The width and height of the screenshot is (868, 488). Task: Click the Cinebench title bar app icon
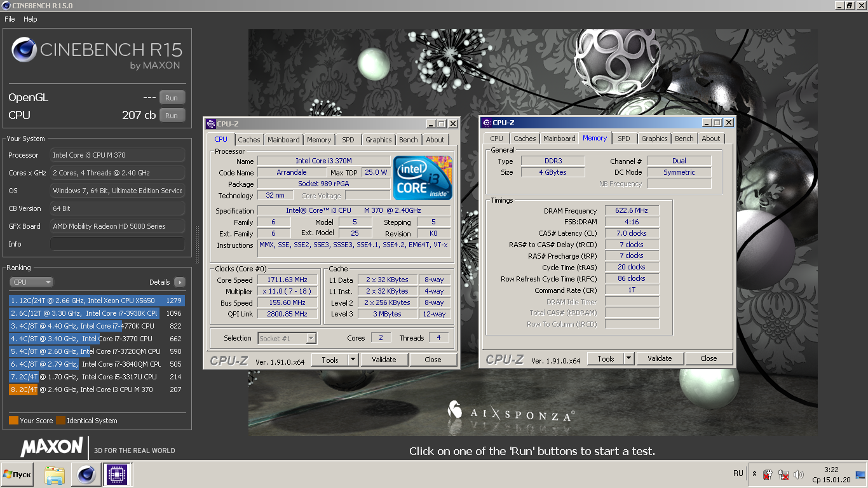(6, 6)
